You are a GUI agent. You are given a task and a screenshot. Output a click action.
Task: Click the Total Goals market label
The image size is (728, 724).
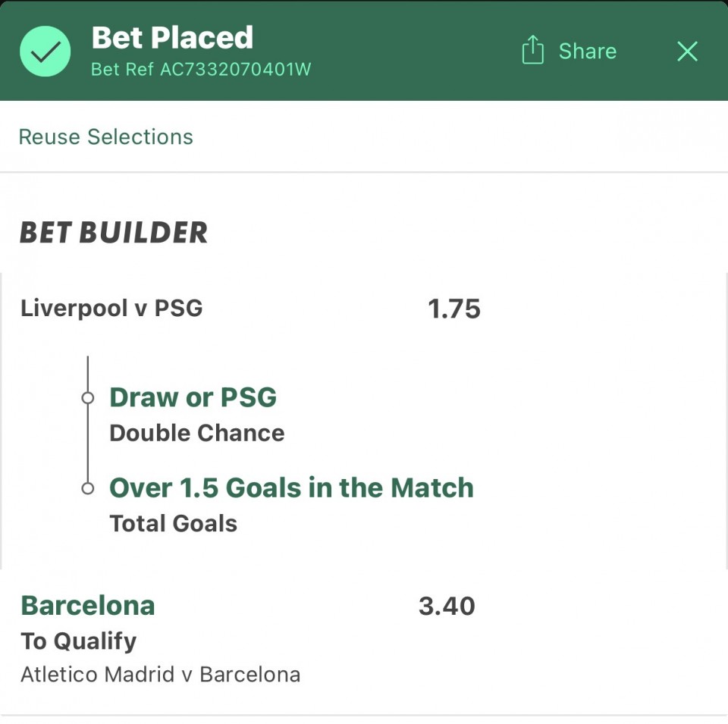(173, 523)
